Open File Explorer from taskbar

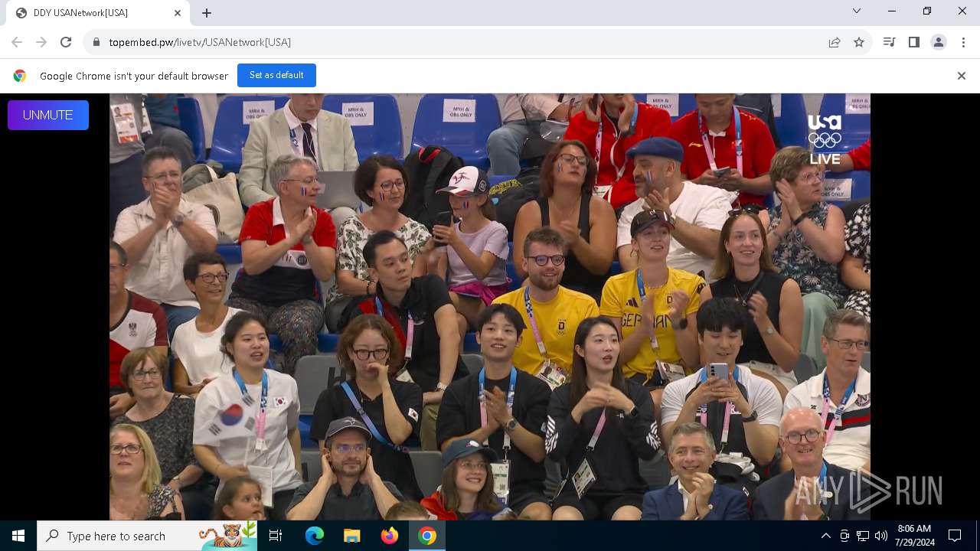[x=352, y=536]
